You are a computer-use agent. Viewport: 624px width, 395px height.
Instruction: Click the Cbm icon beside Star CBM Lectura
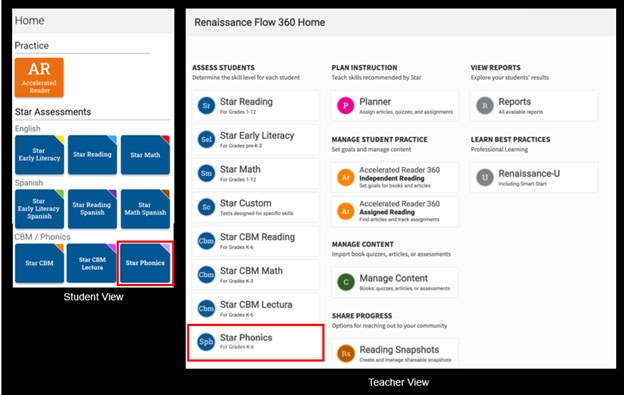(206, 309)
